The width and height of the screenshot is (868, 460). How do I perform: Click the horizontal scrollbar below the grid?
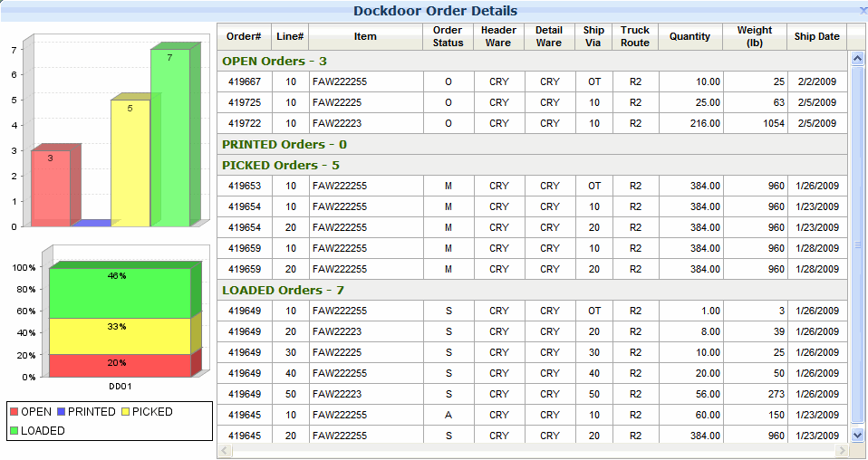533,450
